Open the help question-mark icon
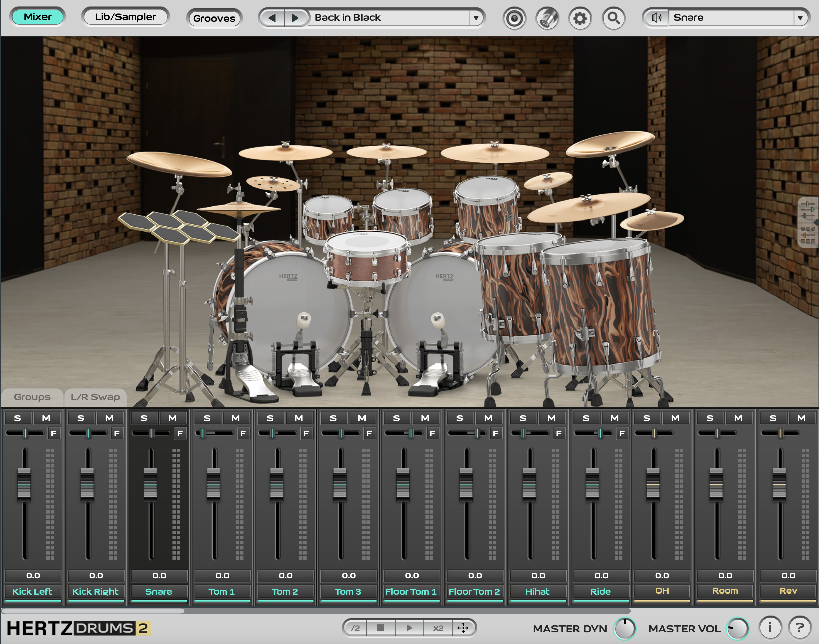Screen dimensions: 819x644 (799, 628)
